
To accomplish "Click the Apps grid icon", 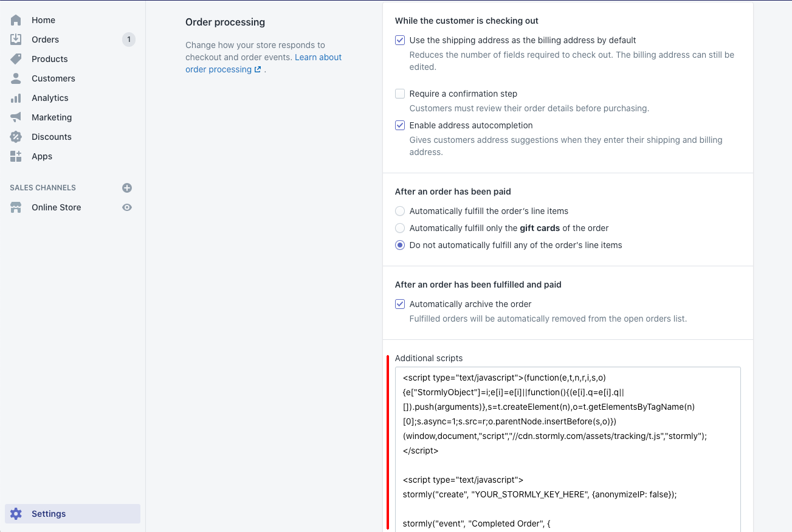I will 16,156.
